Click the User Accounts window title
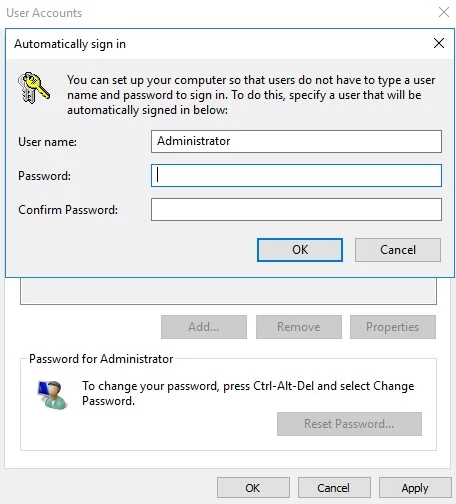456x504 pixels. [44, 13]
